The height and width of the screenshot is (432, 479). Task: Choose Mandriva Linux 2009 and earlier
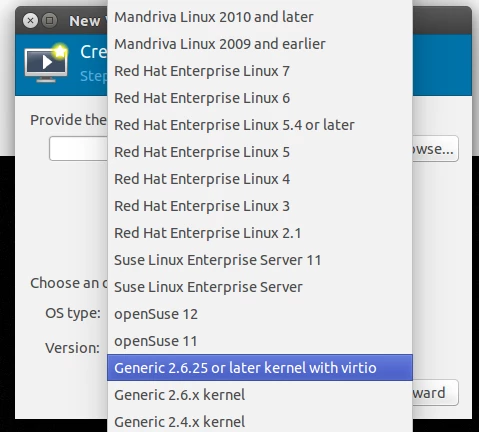[x=260, y=44]
